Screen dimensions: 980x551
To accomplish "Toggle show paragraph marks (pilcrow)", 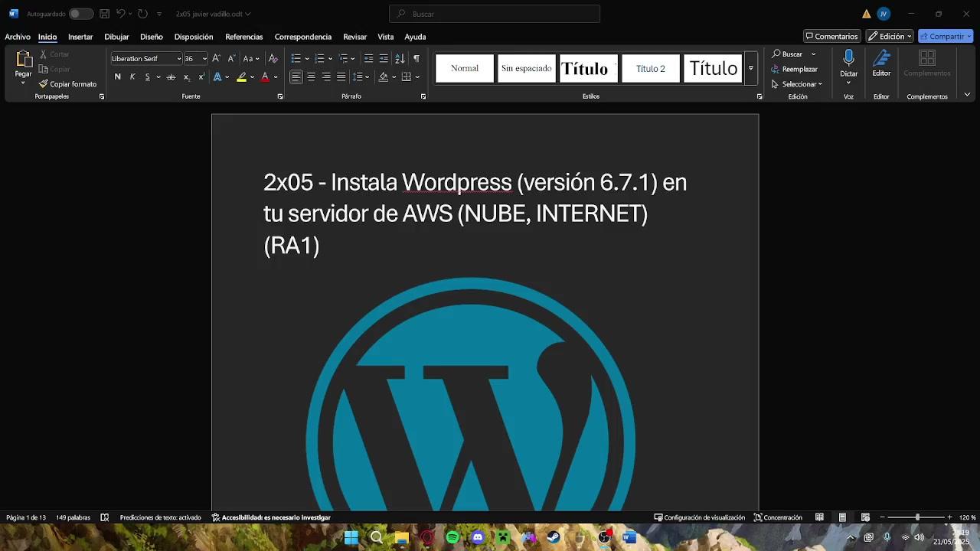I will [416, 58].
